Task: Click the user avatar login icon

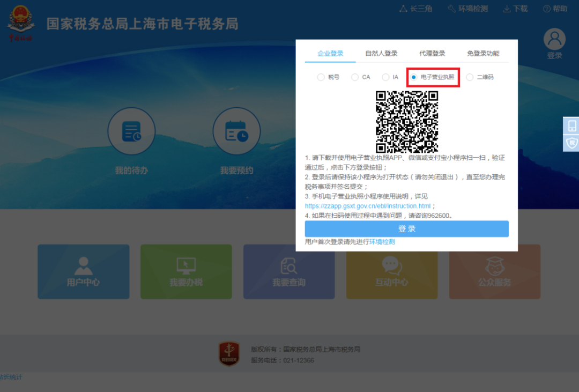Action: 554,39
